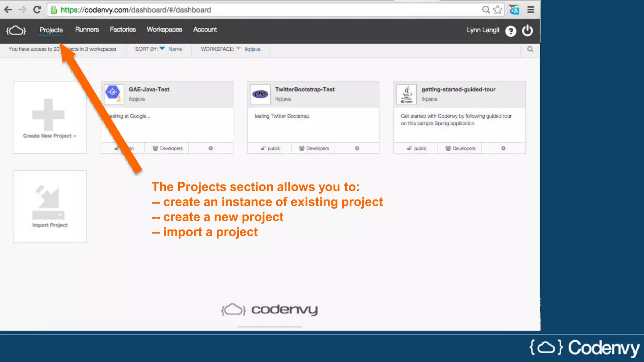The image size is (644, 362).
Task: Open the getting-started-guided-tour project title
Action: tap(458, 89)
